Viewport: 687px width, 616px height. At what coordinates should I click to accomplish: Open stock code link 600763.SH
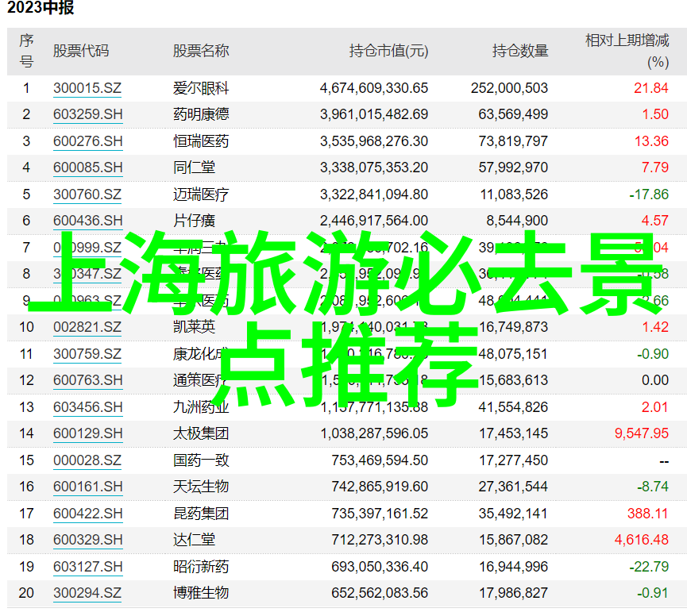tap(87, 380)
